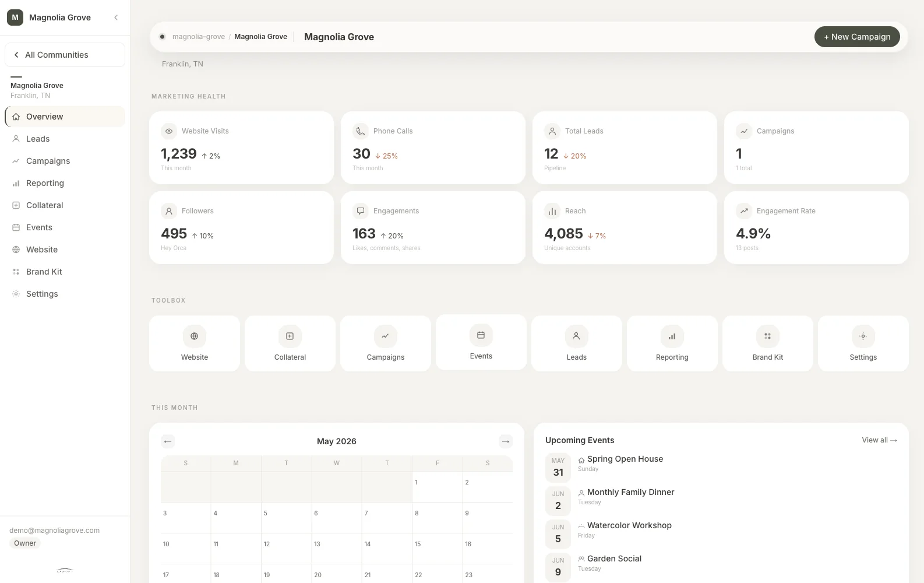Open Website in the sidebar
Image resolution: width=924 pixels, height=583 pixels.
coord(65,250)
